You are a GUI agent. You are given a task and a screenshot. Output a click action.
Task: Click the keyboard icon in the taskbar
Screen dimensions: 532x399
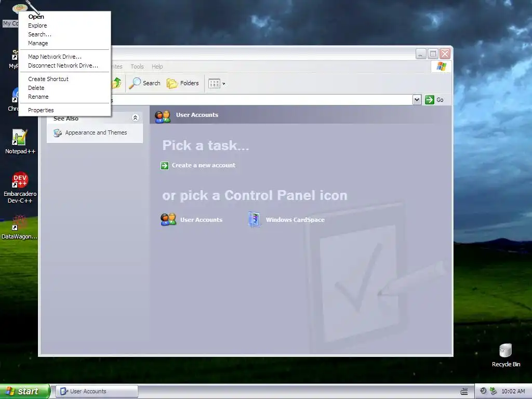464,392
